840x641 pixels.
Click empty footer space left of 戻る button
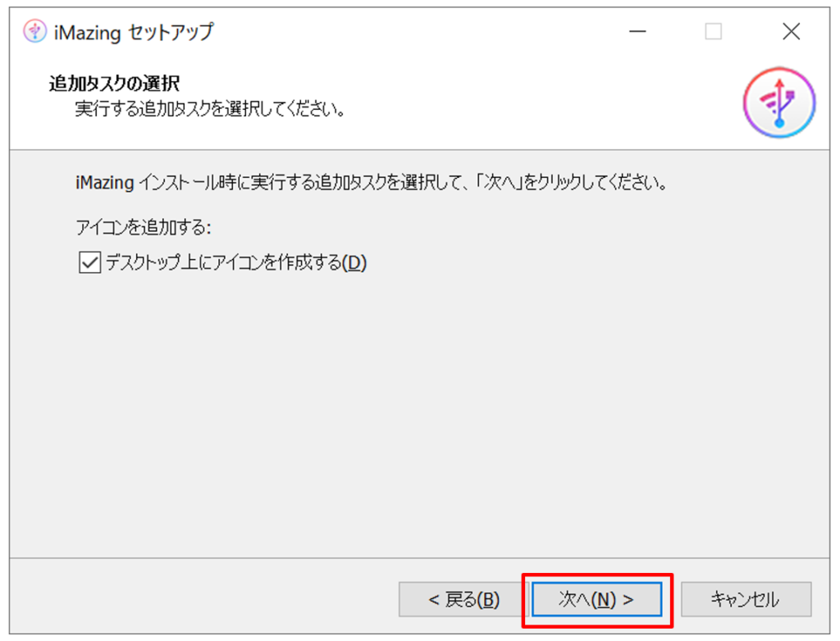tap(203, 599)
